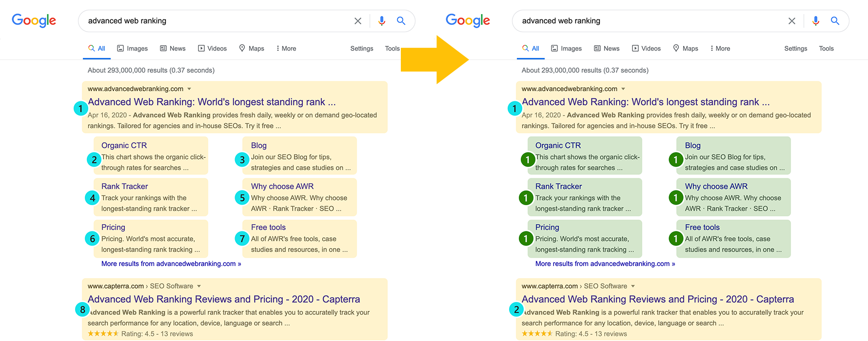Viewport: 868px width, 341px height.
Task: Open Why choose AWR sitelink, left page
Action: 282,186
